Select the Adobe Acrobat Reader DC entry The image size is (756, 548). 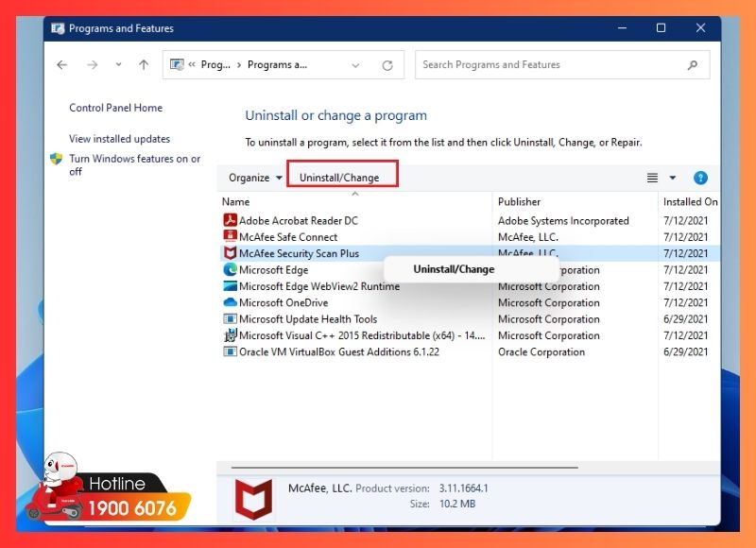pos(299,221)
